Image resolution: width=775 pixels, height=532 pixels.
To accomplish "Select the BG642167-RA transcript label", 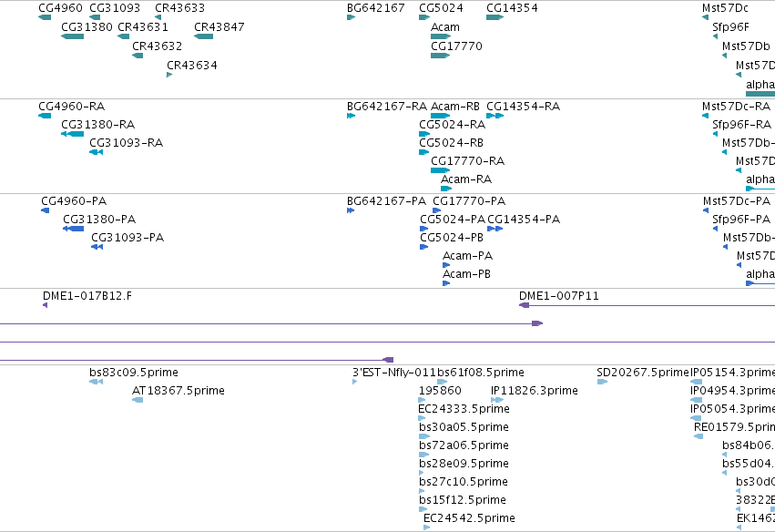I will click(387, 107).
